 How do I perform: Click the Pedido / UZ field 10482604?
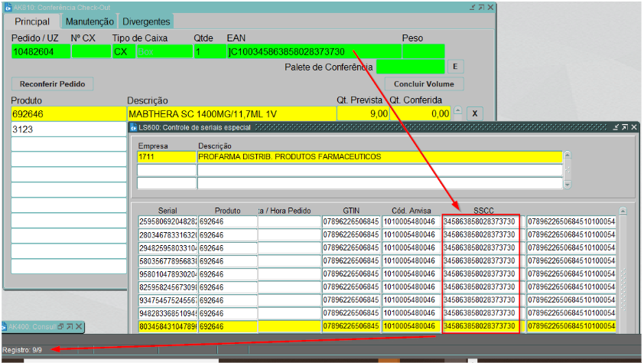pos(40,52)
